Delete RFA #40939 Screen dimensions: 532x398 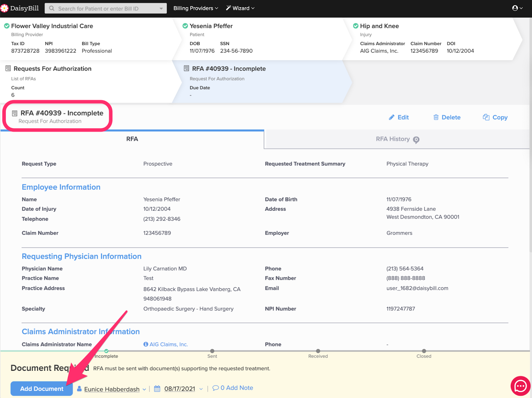447,117
